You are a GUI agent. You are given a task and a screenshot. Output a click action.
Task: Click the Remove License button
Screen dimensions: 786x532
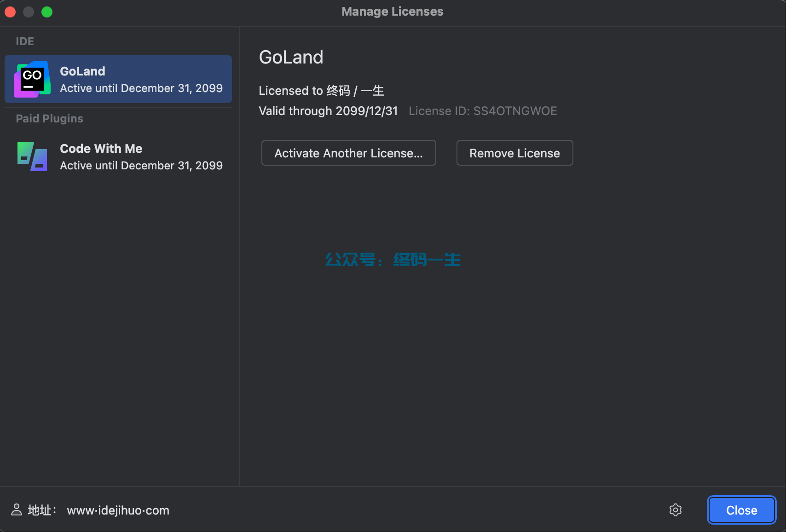coord(514,153)
